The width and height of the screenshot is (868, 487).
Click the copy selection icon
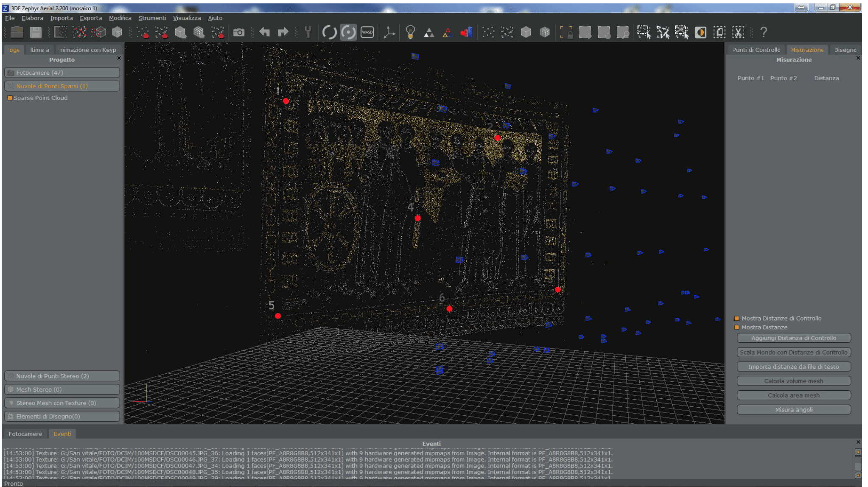(720, 32)
